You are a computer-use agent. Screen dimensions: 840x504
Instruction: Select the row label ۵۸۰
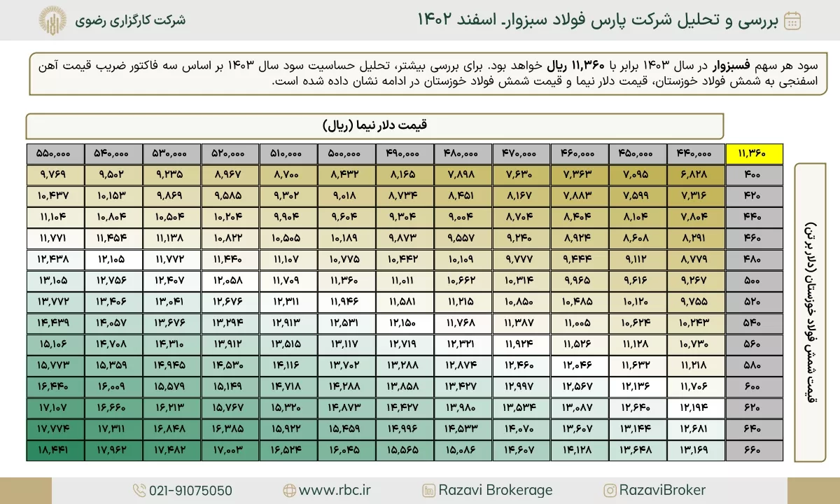click(755, 365)
